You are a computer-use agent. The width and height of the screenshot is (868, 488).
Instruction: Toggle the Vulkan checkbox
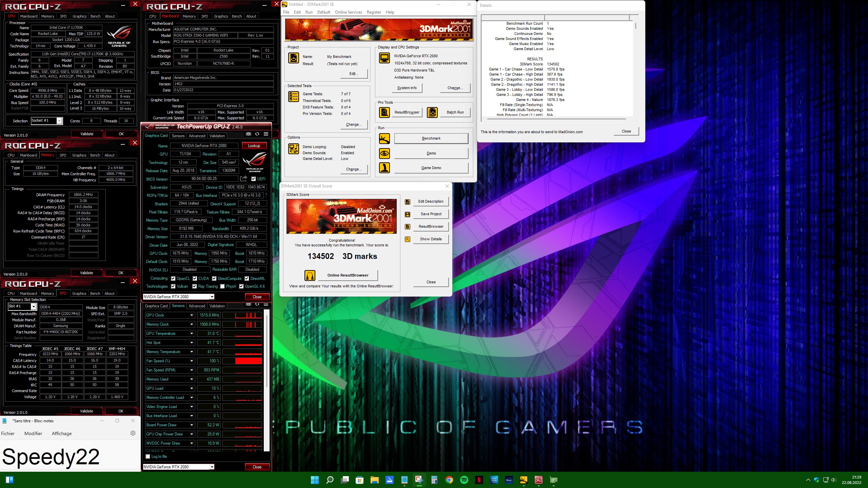tap(173, 286)
